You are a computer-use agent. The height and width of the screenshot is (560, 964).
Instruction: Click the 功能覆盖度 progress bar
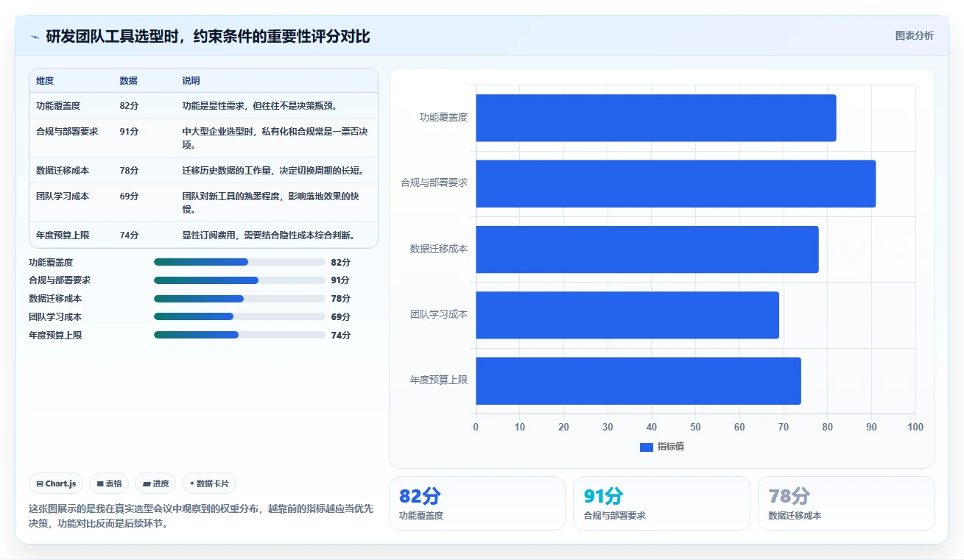coord(239,262)
